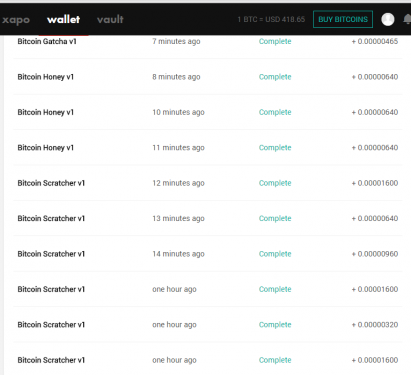Click the + 0.00000465 amount
This screenshot has height=375, width=411.
(x=375, y=41)
